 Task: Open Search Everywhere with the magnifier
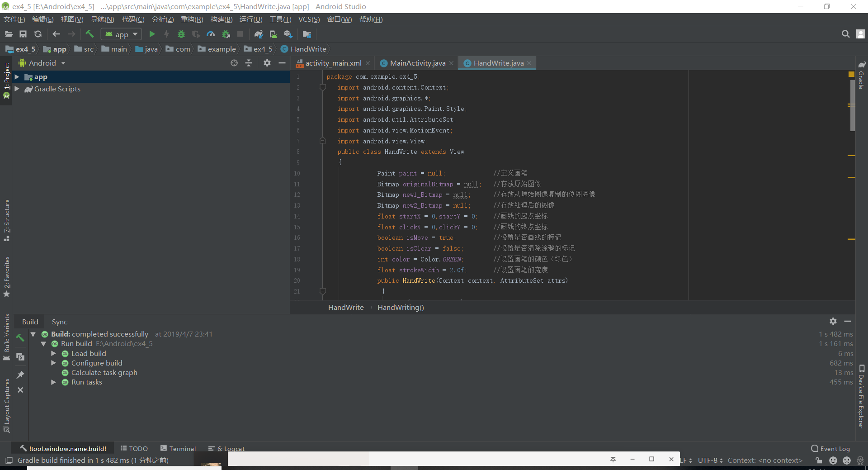(845, 34)
